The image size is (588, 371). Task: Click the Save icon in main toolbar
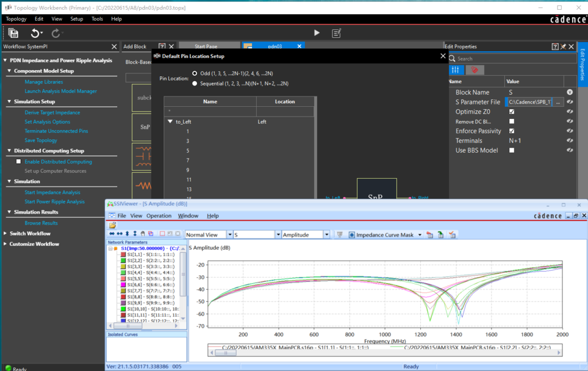pos(13,33)
